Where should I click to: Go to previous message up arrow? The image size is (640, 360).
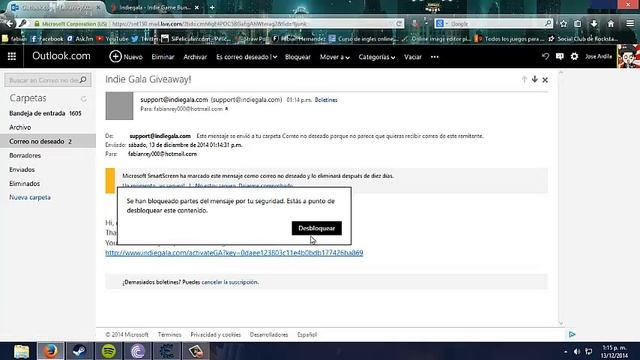click(524, 80)
